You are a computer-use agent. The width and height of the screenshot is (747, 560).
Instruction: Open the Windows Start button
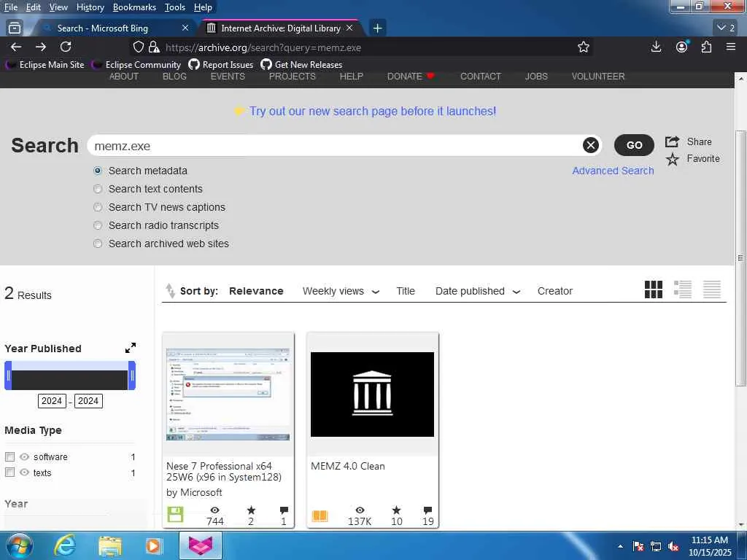click(x=18, y=545)
